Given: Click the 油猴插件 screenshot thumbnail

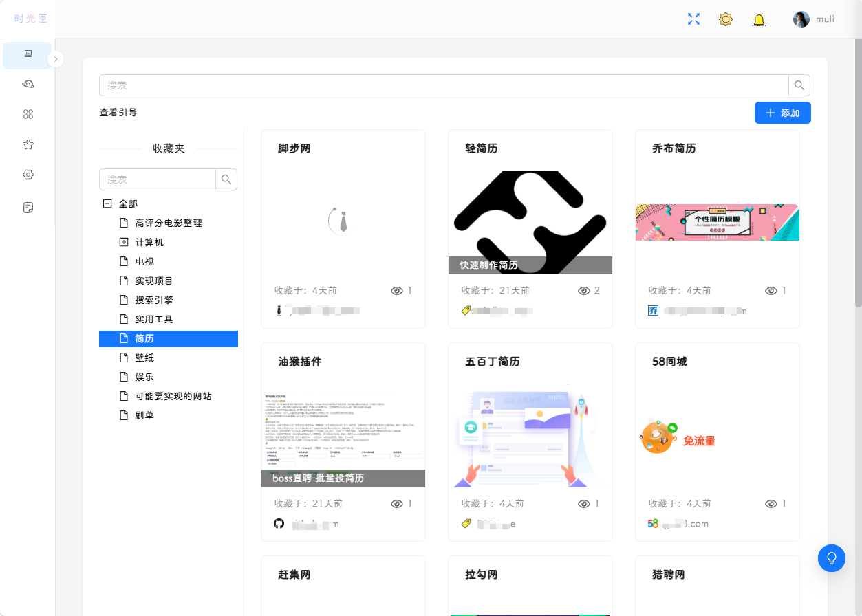Looking at the screenshot, I should tap(343, 436).
